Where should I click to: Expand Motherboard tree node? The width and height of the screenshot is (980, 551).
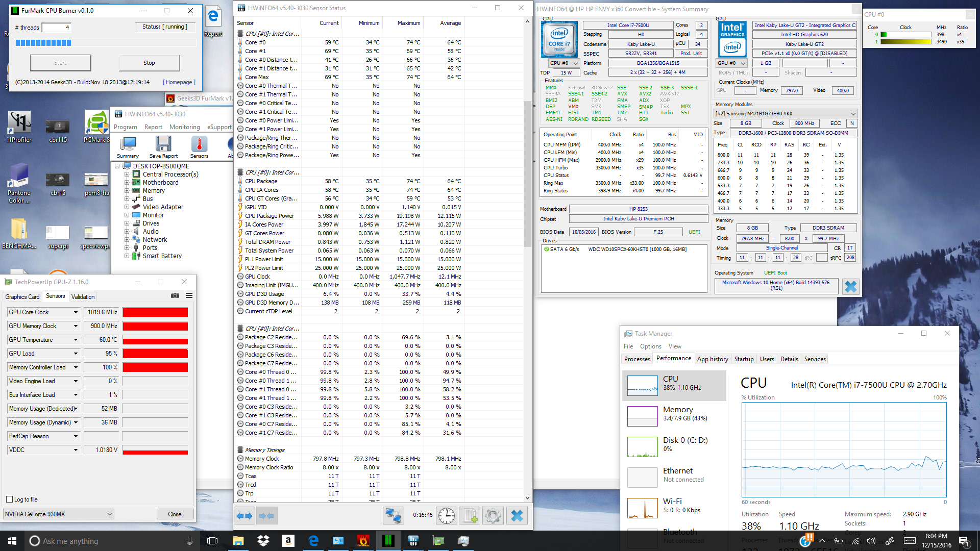(127, 183)
